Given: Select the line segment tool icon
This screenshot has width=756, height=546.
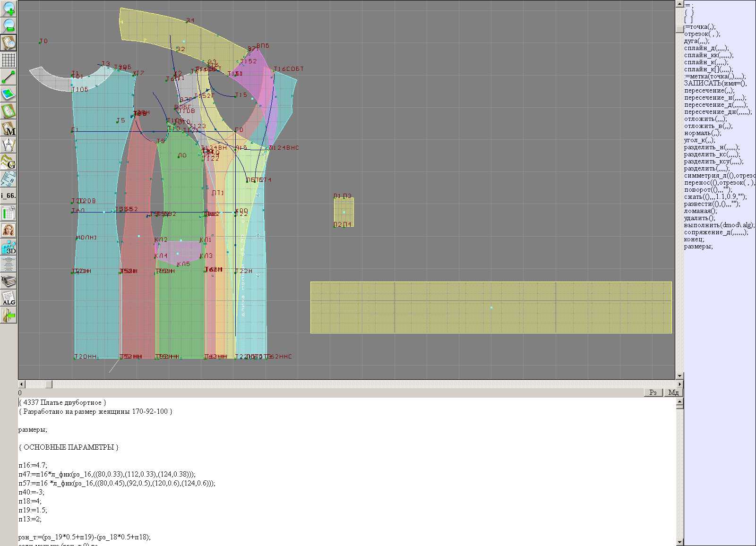Looking at the screenshot, I should point(9,77).
